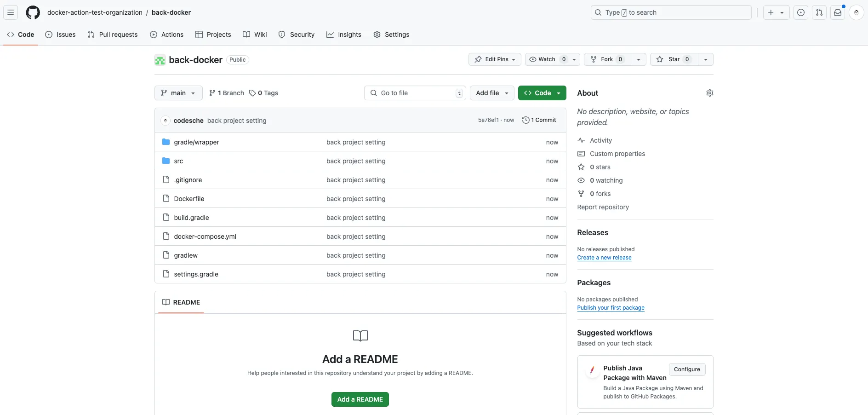Click the settings.gradle file icon

166,274
